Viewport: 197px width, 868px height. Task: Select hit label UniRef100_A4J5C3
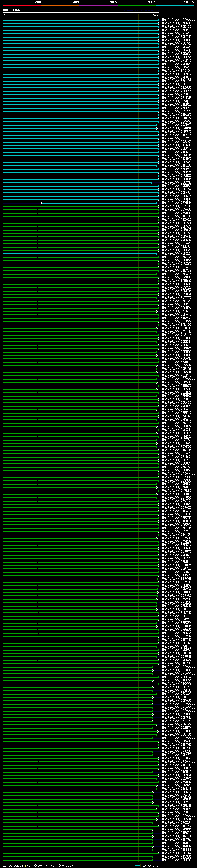(177, 575)
